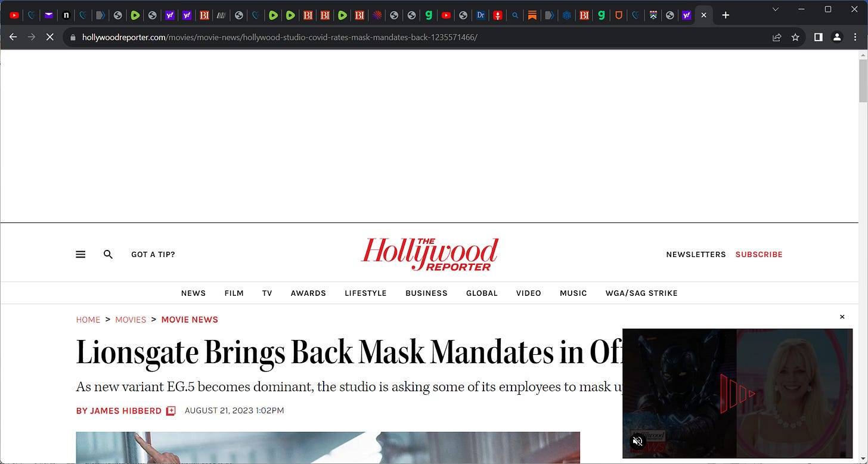Open the VIDEO section
The height and width of the screenshot is (464, 868).
[529, 293]
